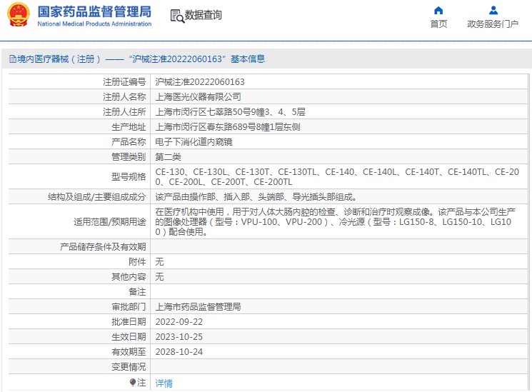
Task: Click the address 上海市闵行区七莘路50号9幢3、4、5层
Action: [x=231, y=111]
